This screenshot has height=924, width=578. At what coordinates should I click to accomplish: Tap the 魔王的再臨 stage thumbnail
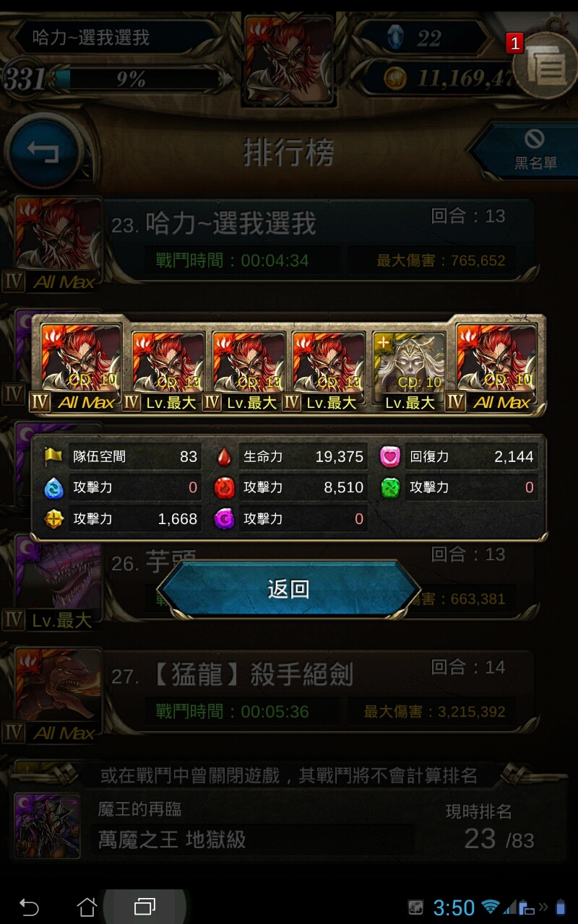pos(48,825)
